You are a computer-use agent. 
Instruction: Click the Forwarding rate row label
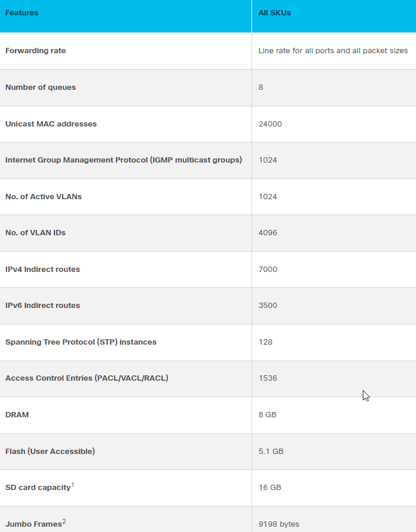coord(36,51)
